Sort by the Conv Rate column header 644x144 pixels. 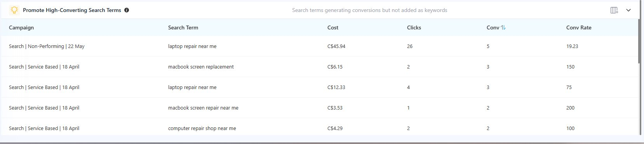(x=579, y=27)
